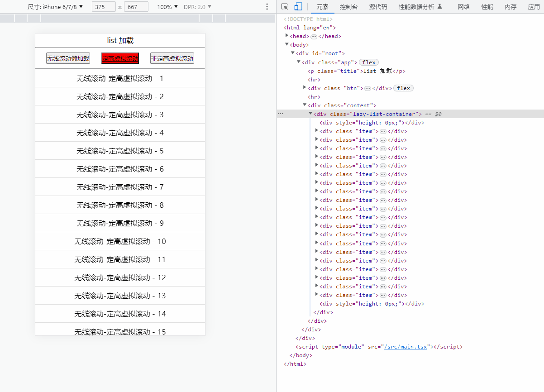Click the flask icon beside 性能数据分析
This screenshot has width=544, height=392.
439,7
